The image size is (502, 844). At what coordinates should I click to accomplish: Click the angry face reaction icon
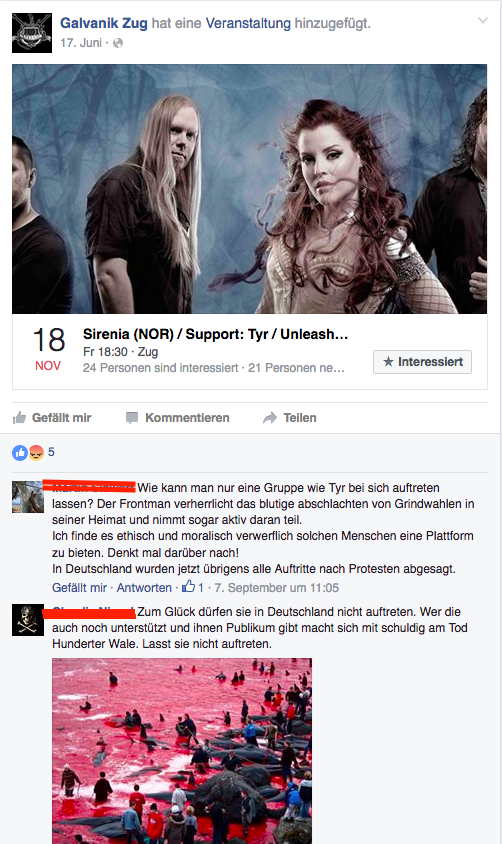(36, 453)
